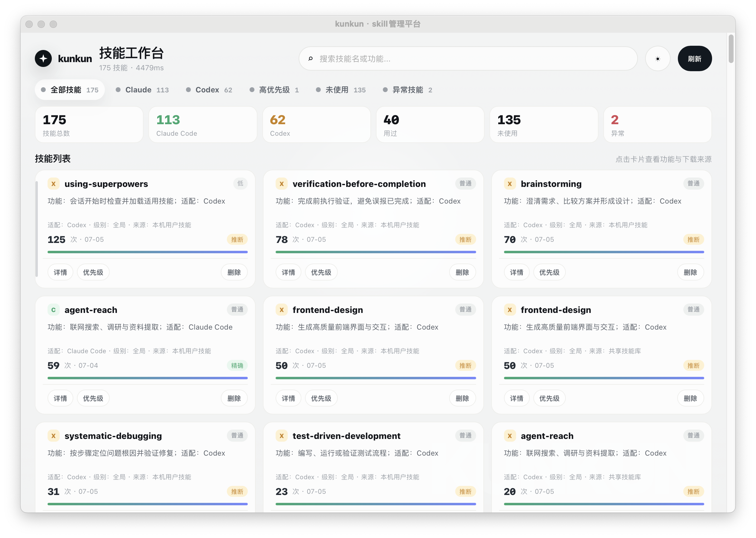Screen dimensions: 756x538
Task: Click the 低 priority tag on using-superpowers
Action: pyautogui.click(x=240, y=183)
